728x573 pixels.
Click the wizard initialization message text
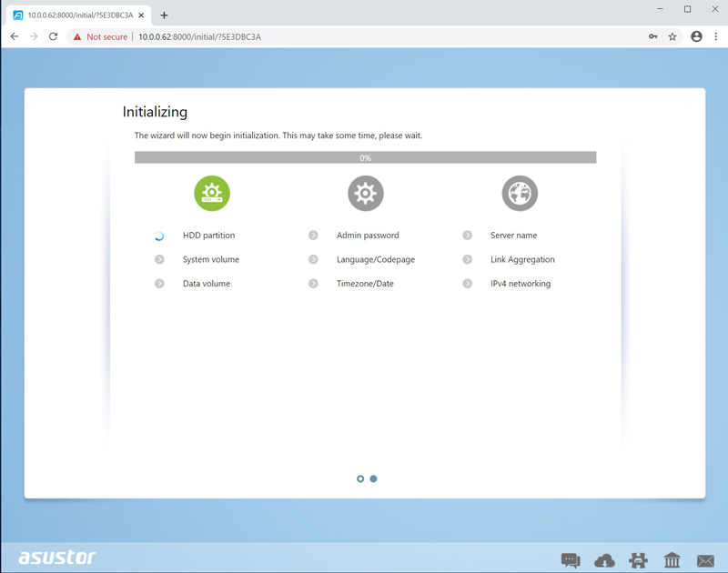point(278,136)
